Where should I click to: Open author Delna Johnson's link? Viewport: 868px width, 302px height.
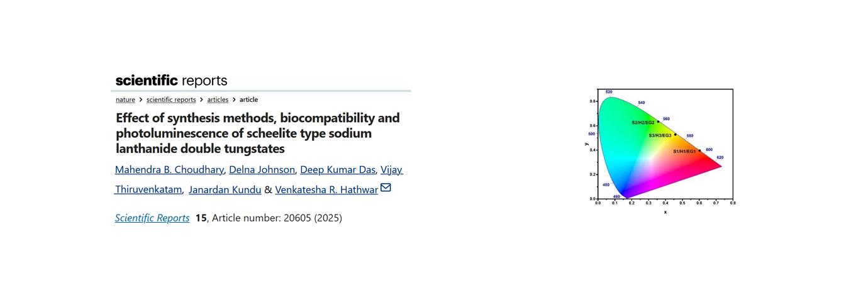coord(262,170)
